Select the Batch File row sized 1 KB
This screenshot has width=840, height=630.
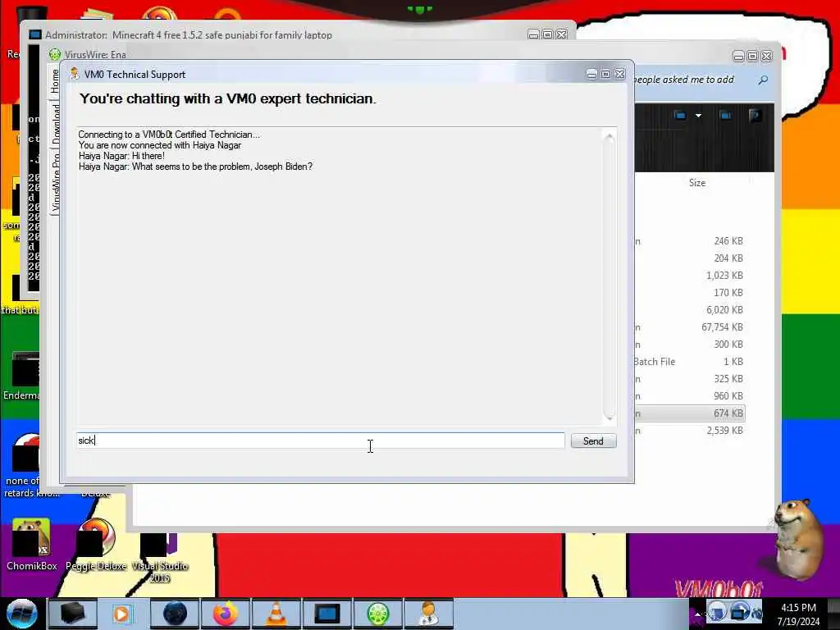pyautogui.click(x=689, y=362)
